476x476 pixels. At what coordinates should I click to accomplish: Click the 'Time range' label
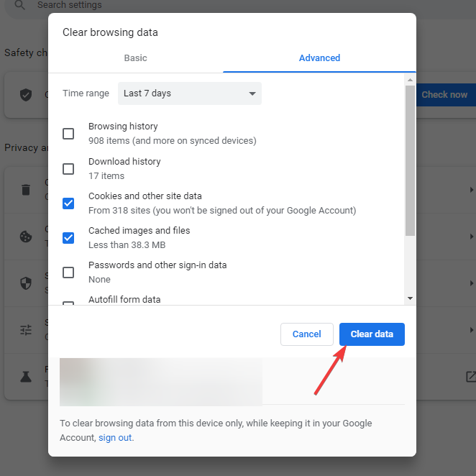point(86,93)
